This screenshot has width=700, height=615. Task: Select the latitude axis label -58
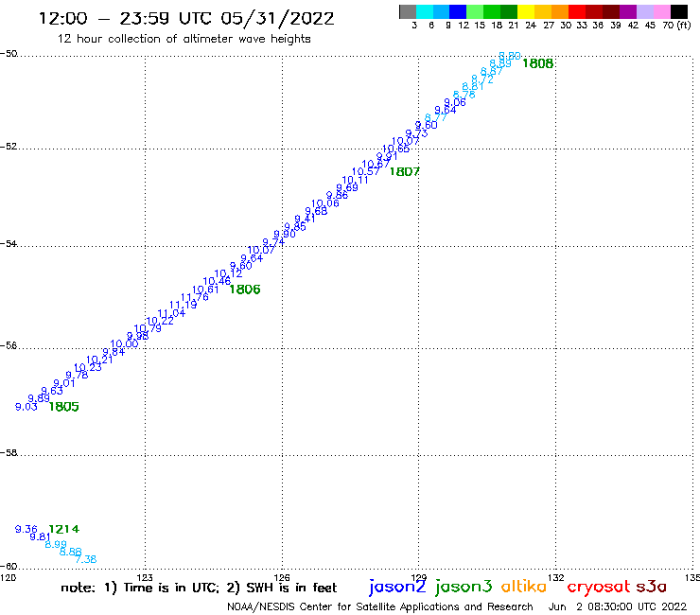click(9, 453)
